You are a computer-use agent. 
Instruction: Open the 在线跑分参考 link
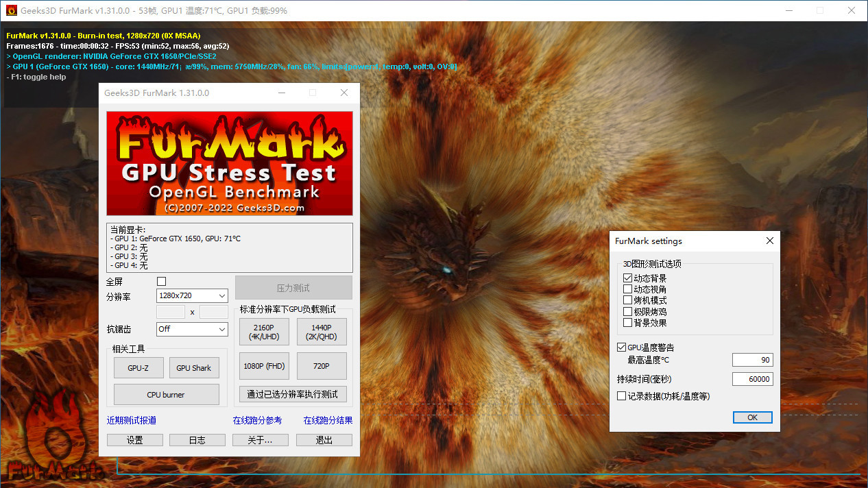[257, 420]
